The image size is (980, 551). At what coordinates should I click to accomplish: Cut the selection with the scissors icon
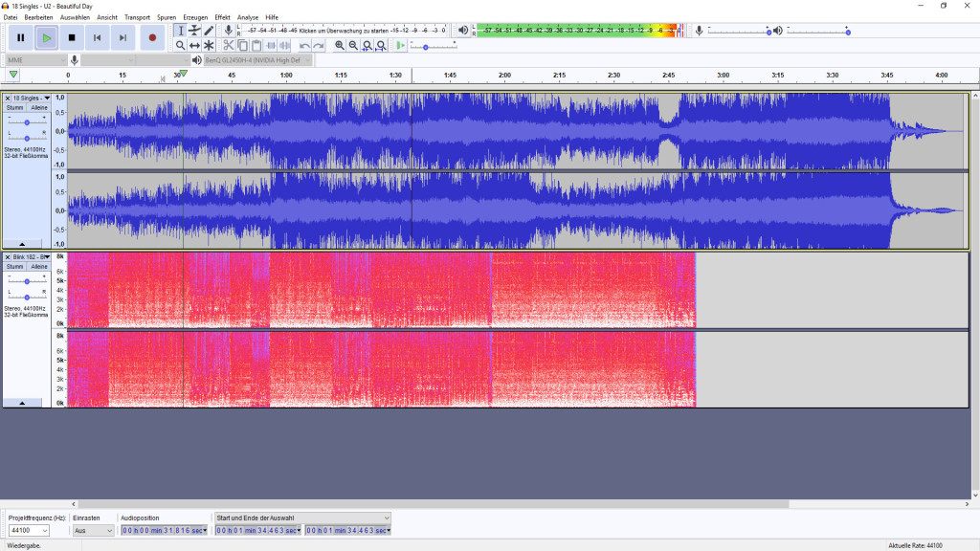pos(228,45)
